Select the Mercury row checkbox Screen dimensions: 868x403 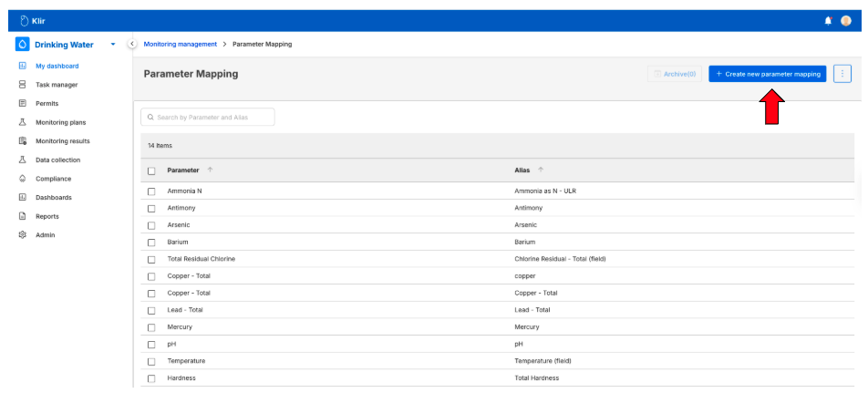coord(152,326)
